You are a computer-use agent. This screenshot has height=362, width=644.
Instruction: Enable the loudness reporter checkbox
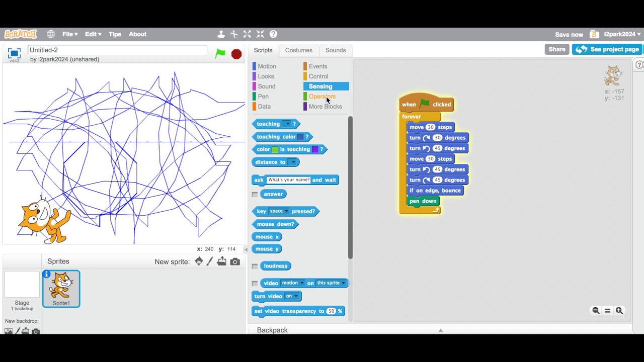[x=255, y=266]
